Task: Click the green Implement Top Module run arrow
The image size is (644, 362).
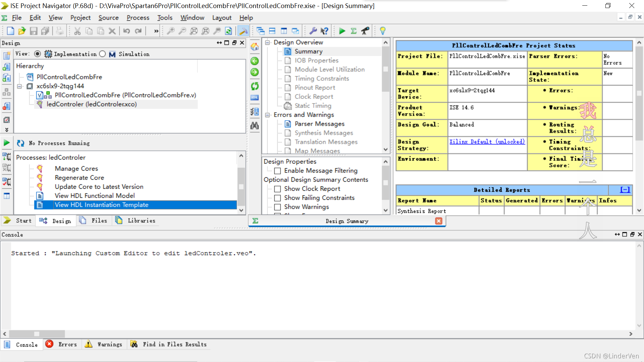Action: (x=342, y=31)
